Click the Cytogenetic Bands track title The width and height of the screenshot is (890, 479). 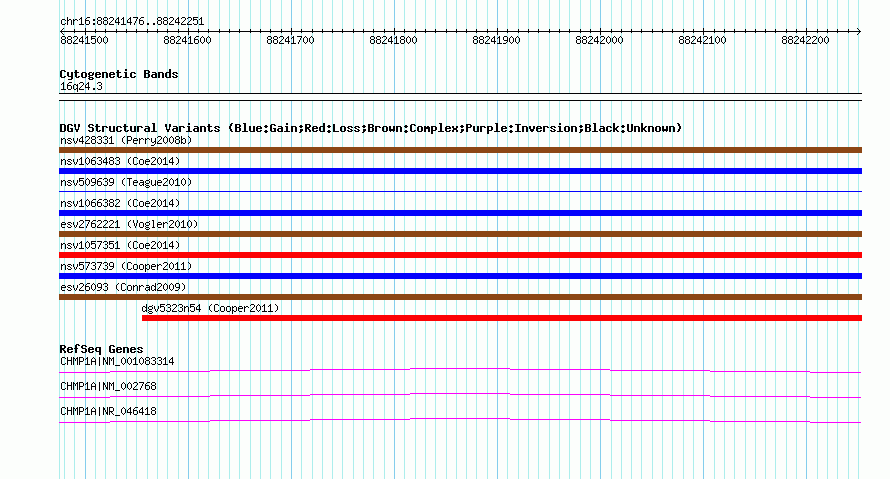point(119,74)
